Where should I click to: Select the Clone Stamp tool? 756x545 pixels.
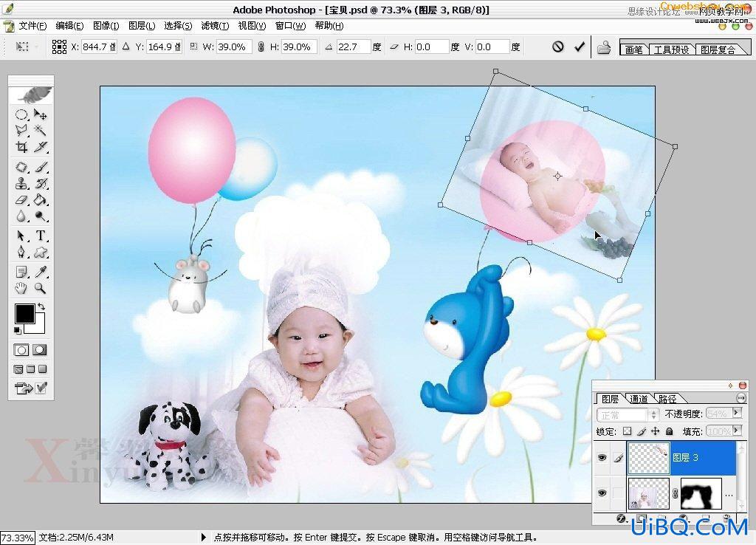(21, 184)
